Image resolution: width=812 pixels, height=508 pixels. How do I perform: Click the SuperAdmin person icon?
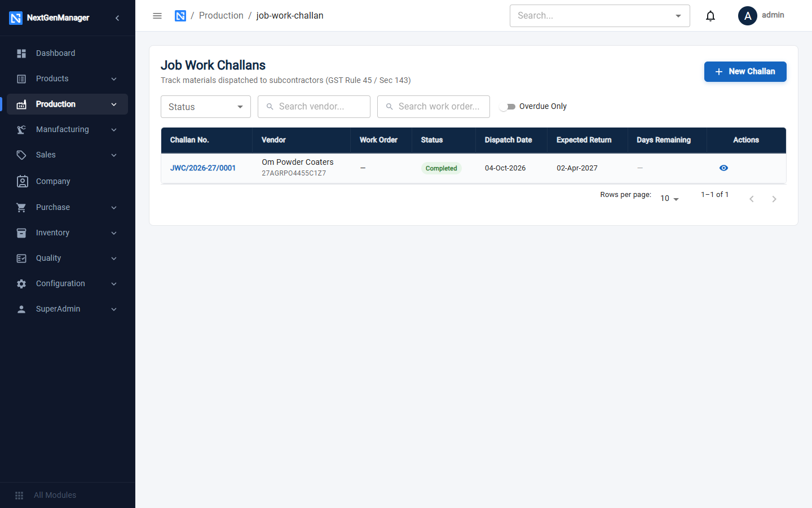pyautogui.click(x=21, y=309)
